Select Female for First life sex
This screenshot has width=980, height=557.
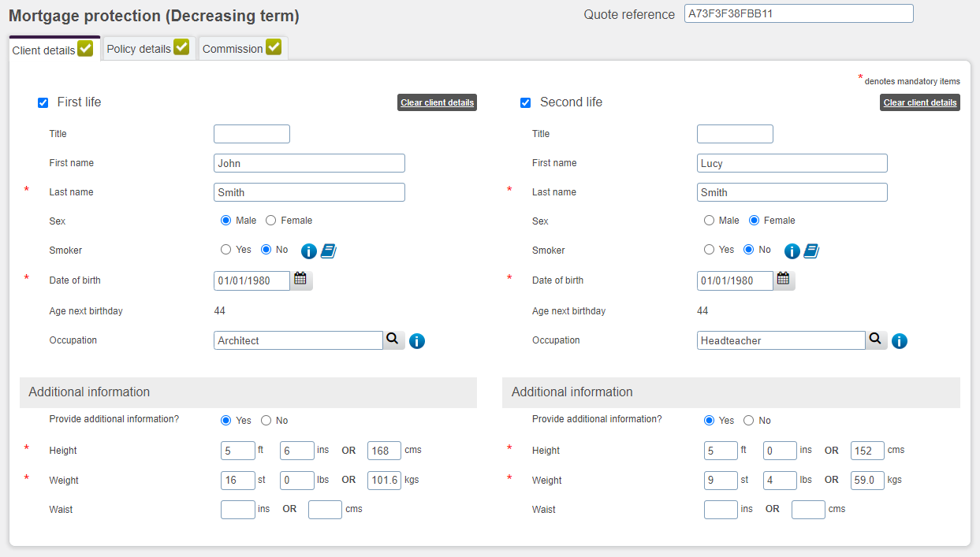(271, 221)
